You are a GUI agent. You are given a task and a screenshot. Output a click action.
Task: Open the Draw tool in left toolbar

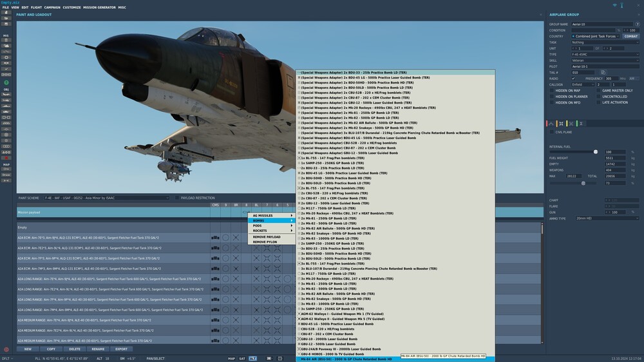pyautogui.click(x=6, y=175)
